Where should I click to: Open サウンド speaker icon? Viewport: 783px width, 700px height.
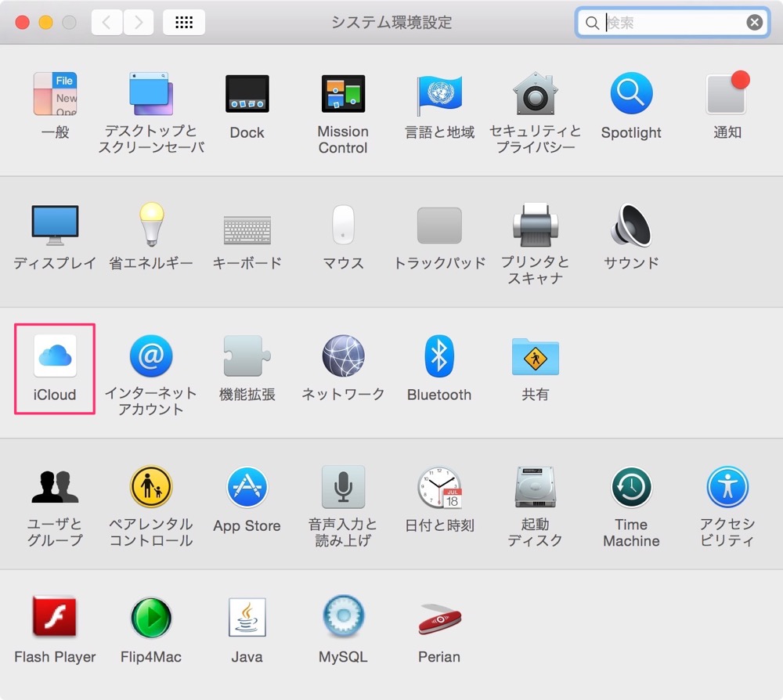click(x=631, y=226)
